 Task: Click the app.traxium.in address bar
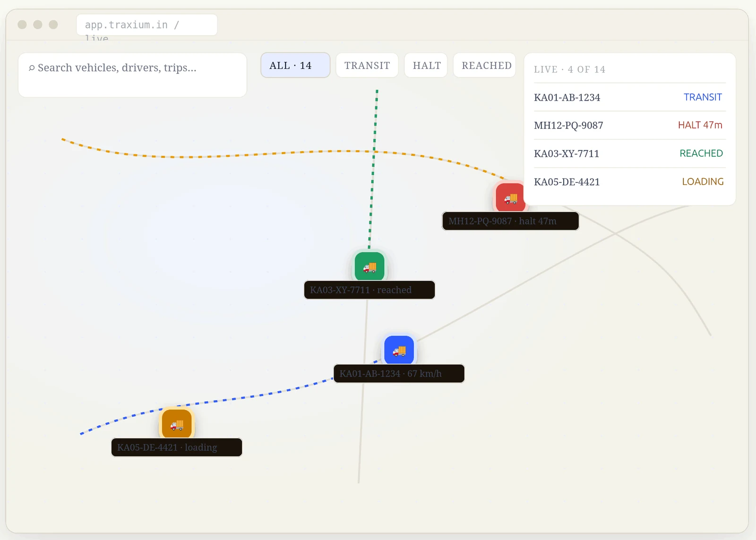[147, 25]
